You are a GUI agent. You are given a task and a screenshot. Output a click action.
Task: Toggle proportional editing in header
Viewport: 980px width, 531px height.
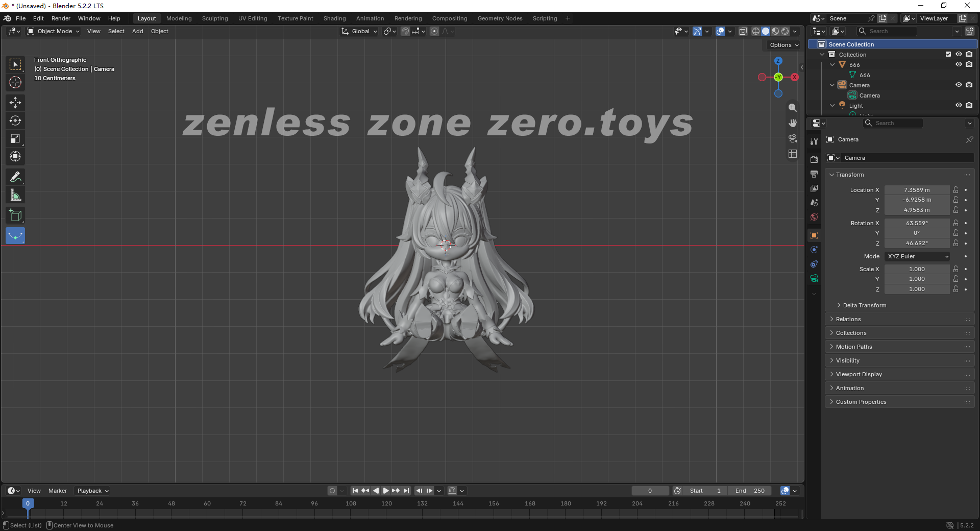click(434, 31)
